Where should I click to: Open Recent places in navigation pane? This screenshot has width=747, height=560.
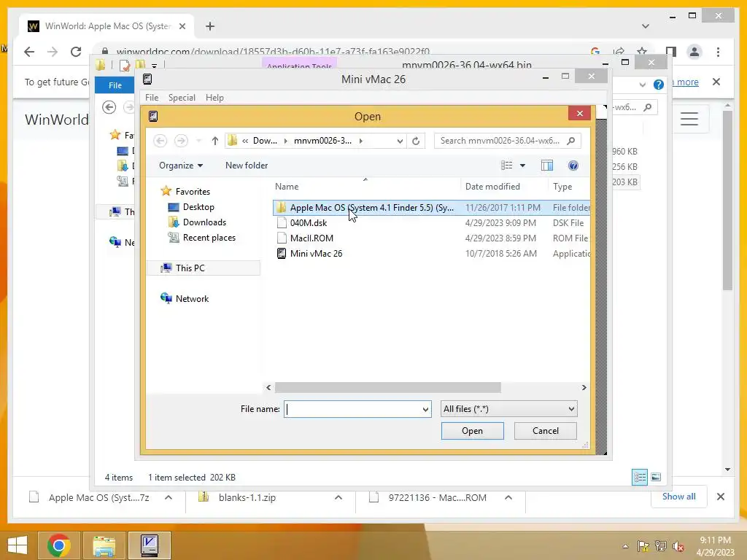209,238
